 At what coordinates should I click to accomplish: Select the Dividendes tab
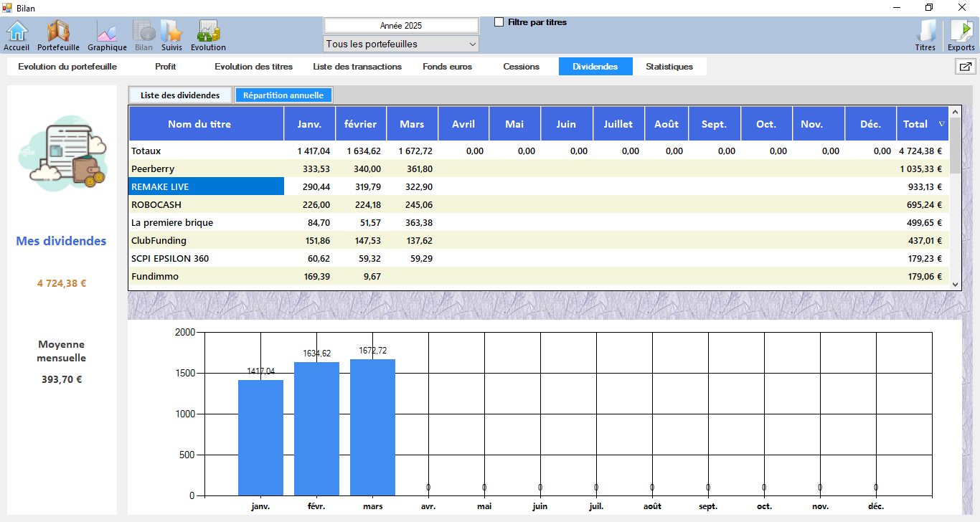[x=595, y=67]
